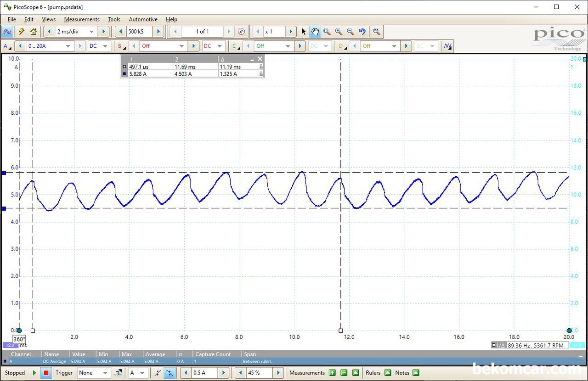Click the lightning bolt Persistence Mode icon
The image size is (588, 381).
21,32
